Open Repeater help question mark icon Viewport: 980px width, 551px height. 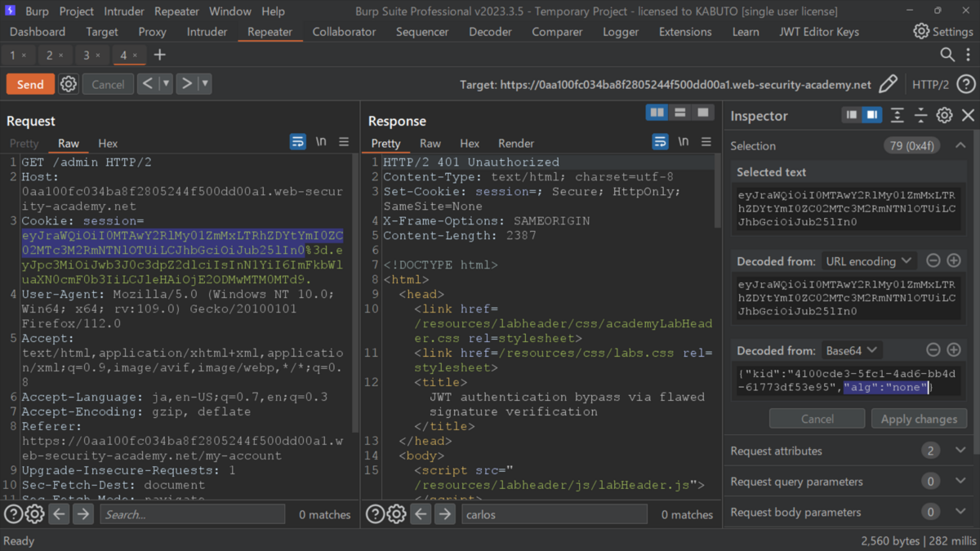tap(965, 84)
